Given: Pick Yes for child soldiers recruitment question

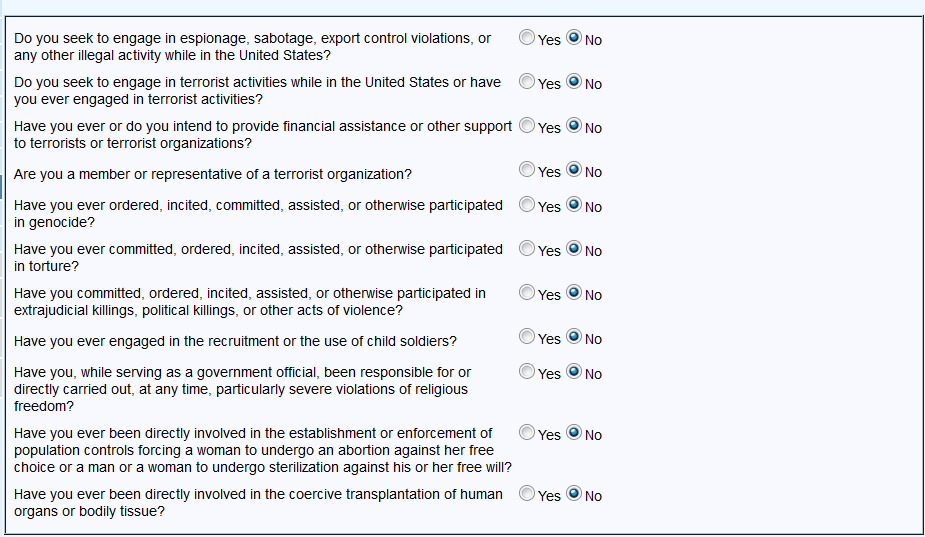Looking at the screenshot, I should coord(527,337).
